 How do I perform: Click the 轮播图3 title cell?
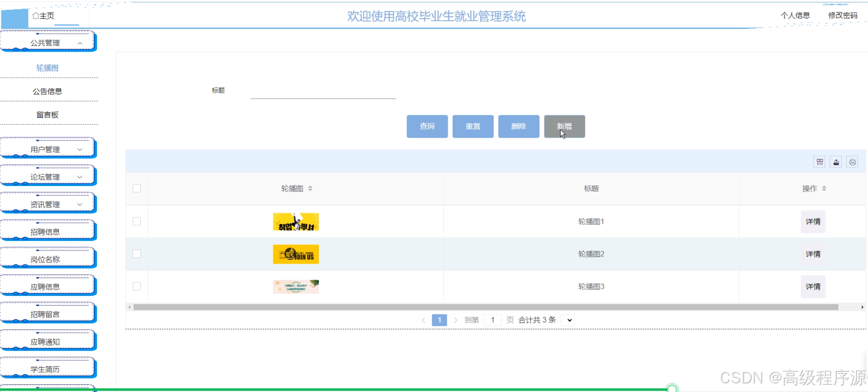point(591,287)
